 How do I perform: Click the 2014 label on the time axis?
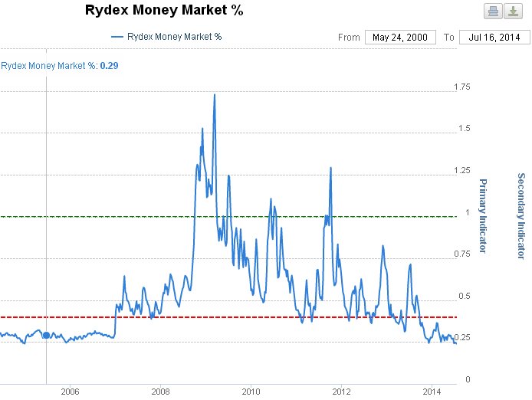click(432, 391)
